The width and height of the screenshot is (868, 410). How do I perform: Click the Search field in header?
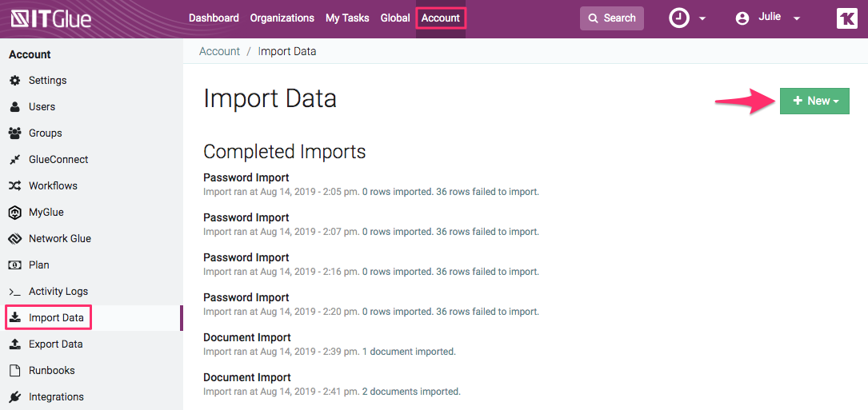612,18
